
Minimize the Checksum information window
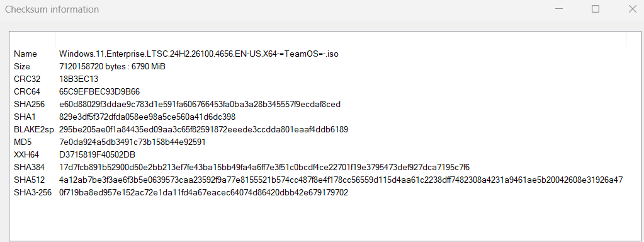click(558, 9)
